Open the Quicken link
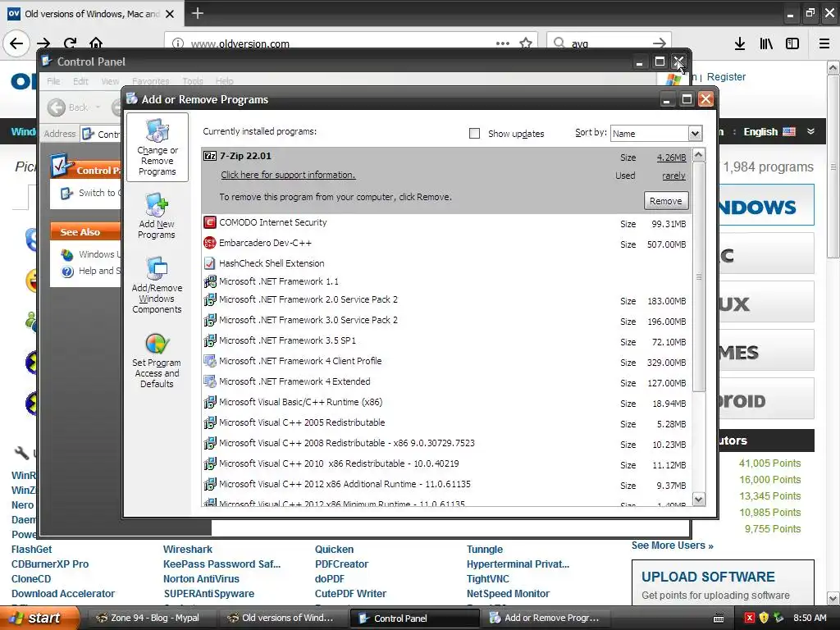 pyautogui.click(x=335, y=549)
